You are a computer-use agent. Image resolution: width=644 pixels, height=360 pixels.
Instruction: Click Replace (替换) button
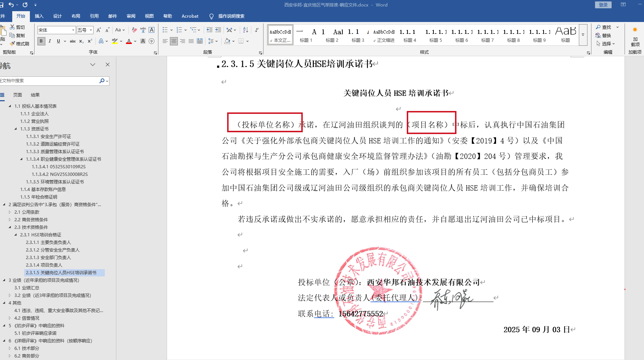tap(604, 35)
